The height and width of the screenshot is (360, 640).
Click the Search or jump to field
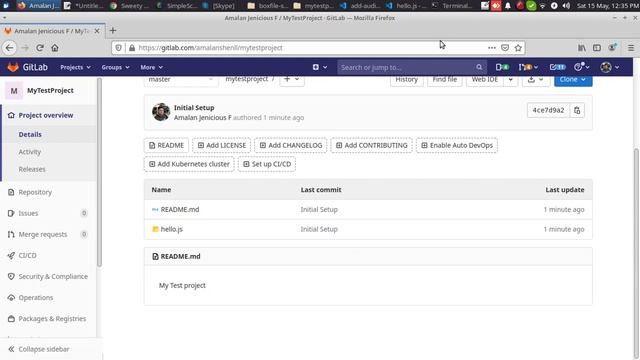coord(411,67)
